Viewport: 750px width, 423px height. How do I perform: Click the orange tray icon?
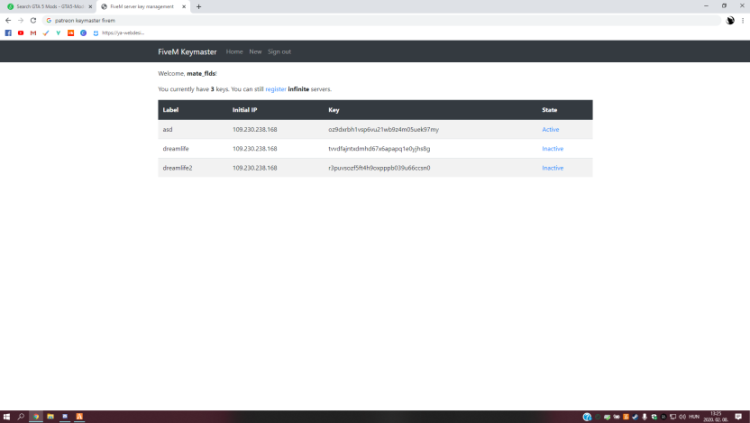coord(626,417)
